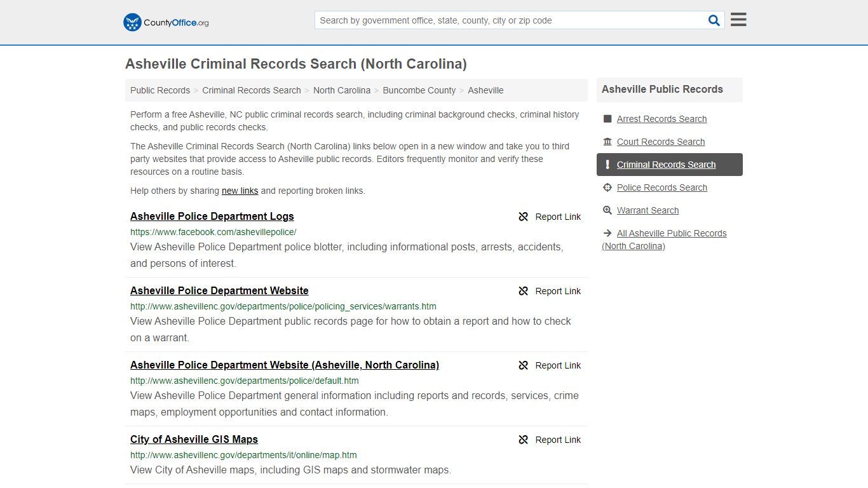The height and width of the screenshot is (488, 868).
Task: Click the Criminal Records exclamation icon
Action: tap(607, 165)
